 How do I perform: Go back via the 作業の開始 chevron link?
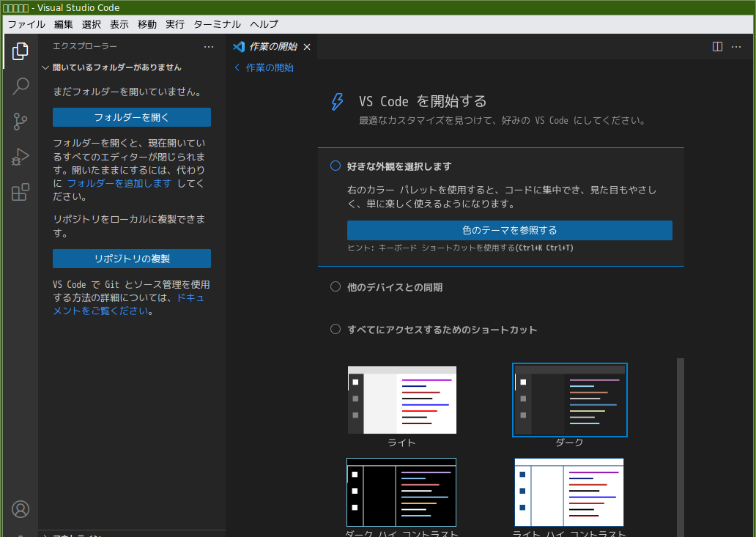264,67
